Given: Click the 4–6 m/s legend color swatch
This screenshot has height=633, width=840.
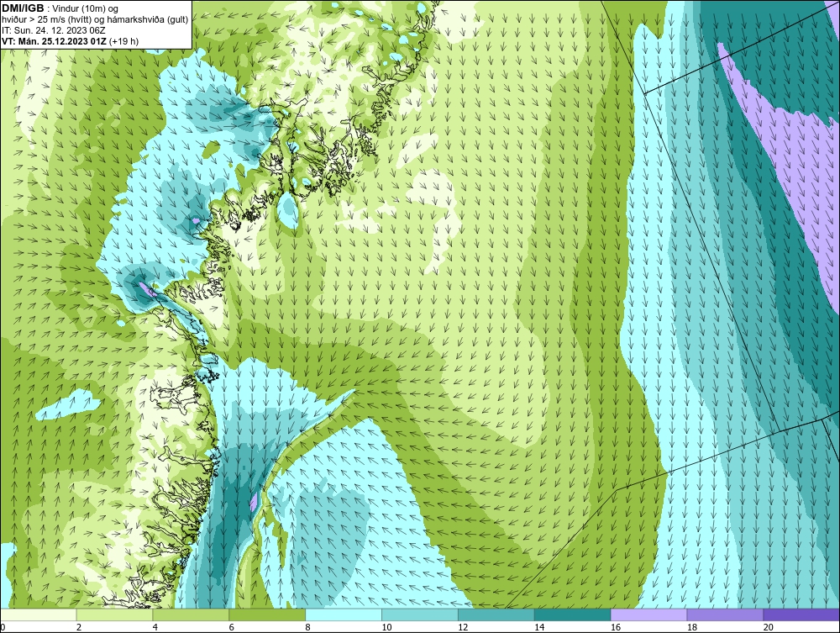Looking at the screenshot, I should (x=191, y=615).
